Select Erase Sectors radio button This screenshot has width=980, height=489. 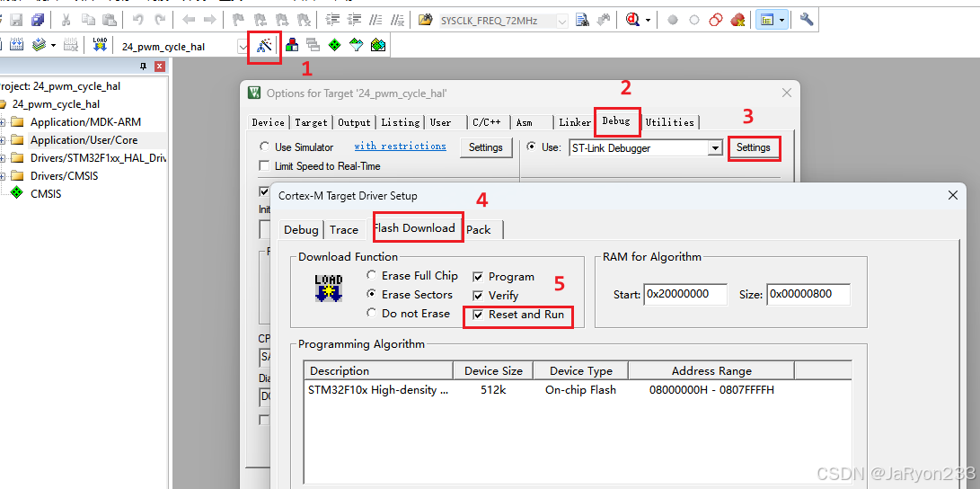372,294
